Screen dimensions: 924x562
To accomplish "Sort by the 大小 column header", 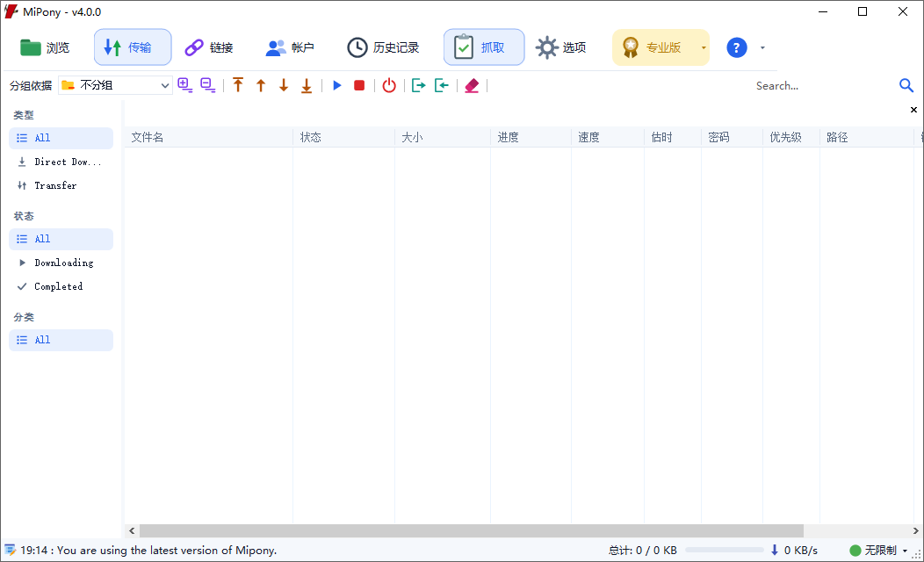I will pos(443,137).
